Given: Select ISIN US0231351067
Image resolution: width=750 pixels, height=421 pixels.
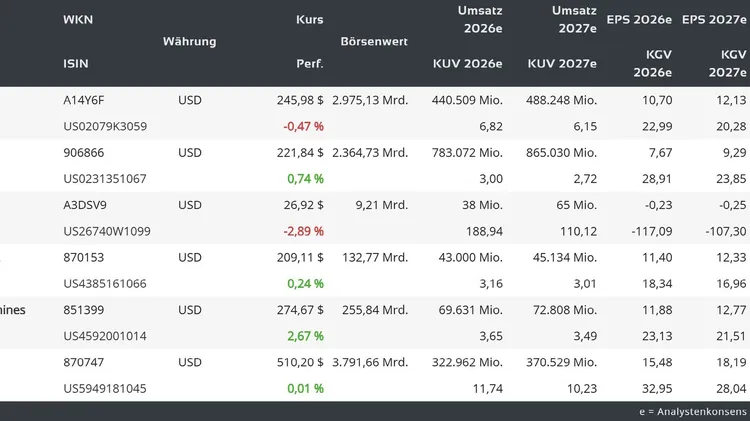Looking at the screenshot, I should coord(104,179).
